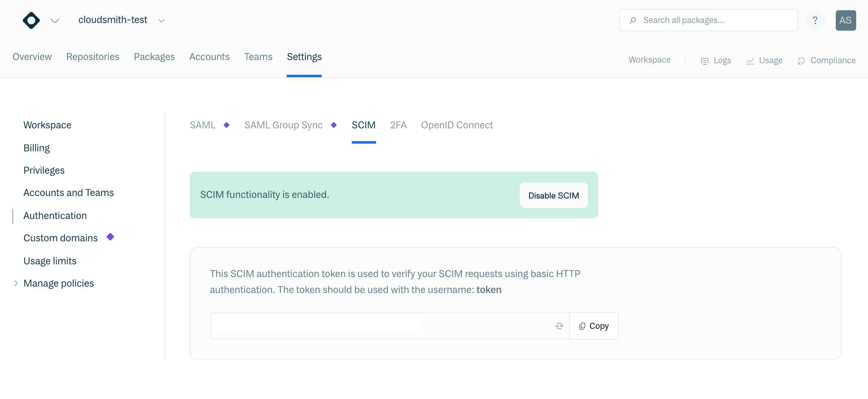Switch to the SAML tab
868x399 pixels.
[202, 125]
